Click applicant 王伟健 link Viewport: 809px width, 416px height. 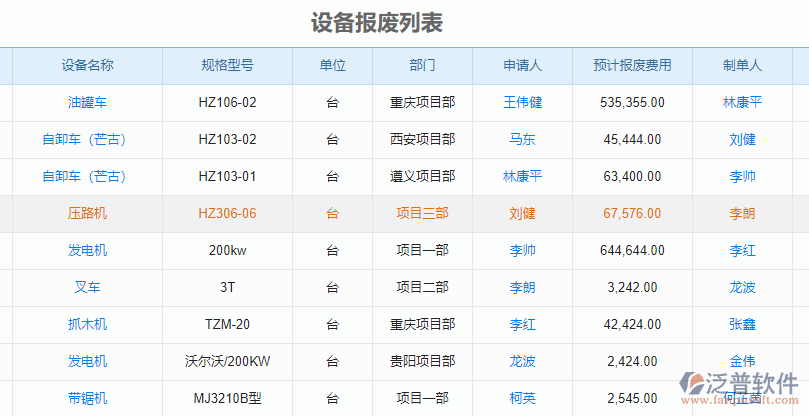click(522, 102)
